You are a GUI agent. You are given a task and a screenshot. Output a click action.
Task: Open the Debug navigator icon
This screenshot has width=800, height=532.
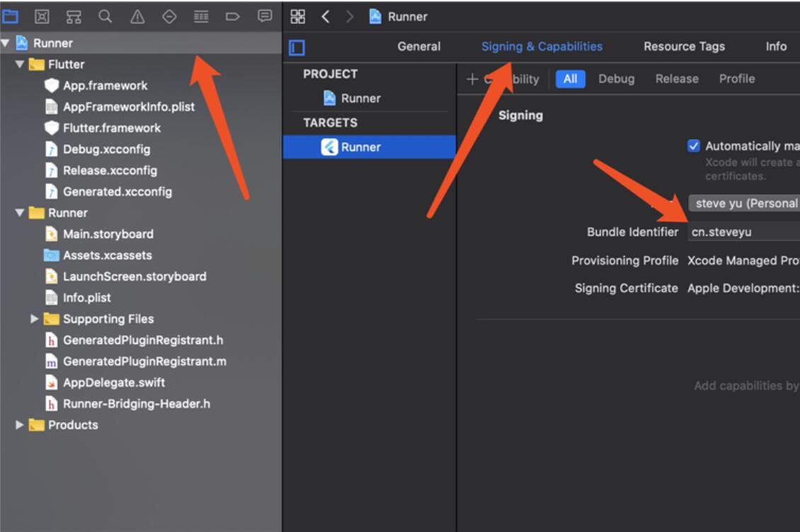pos(201,17)
